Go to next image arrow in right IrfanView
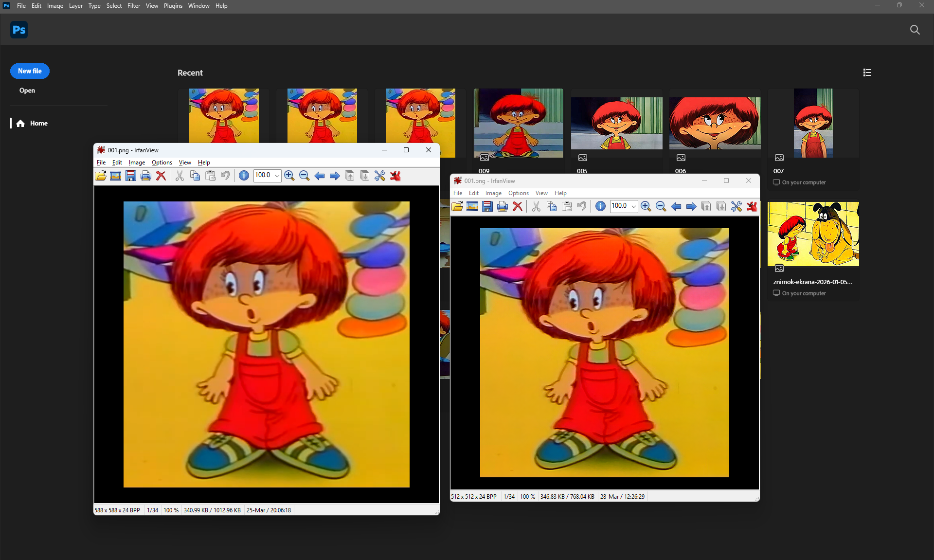The height and width of the screenshot is (560, 934). (691, 206)
